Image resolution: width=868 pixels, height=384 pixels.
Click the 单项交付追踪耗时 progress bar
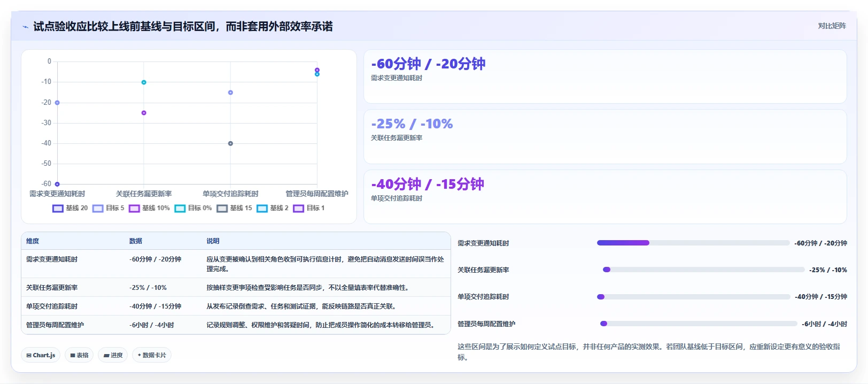[693, 297]
